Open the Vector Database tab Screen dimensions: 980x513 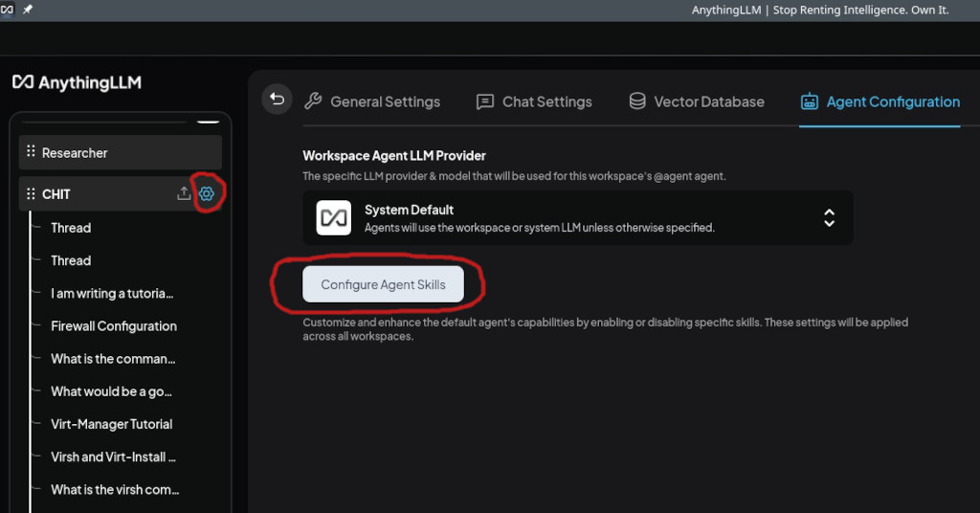[x=697, y=101]
